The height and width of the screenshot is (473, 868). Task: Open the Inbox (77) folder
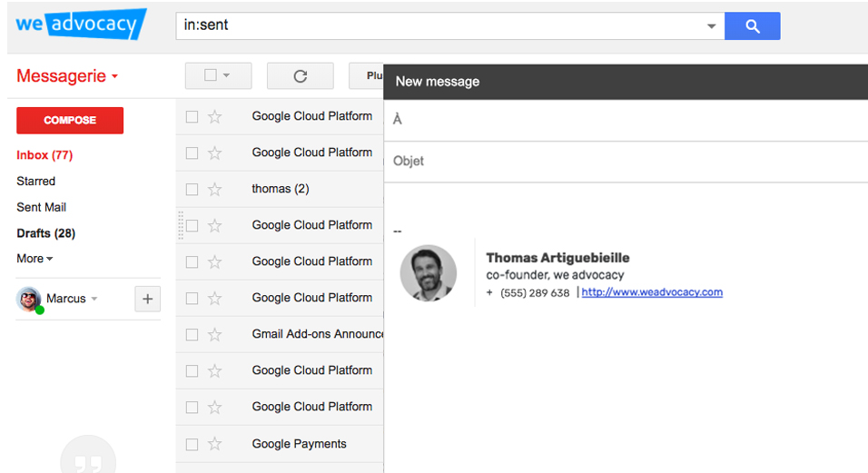coord(44,155)
